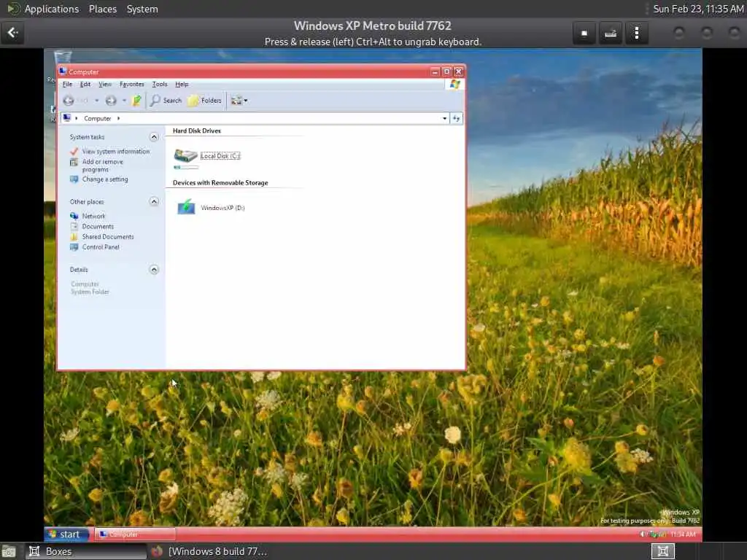Click Add or remove programs link

click(x=102, y=166)
